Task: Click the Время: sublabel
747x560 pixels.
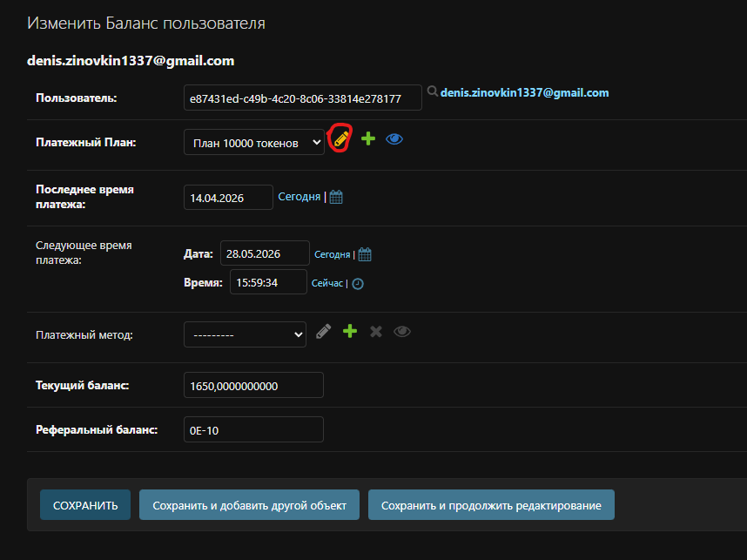Action: click(203, 282)
